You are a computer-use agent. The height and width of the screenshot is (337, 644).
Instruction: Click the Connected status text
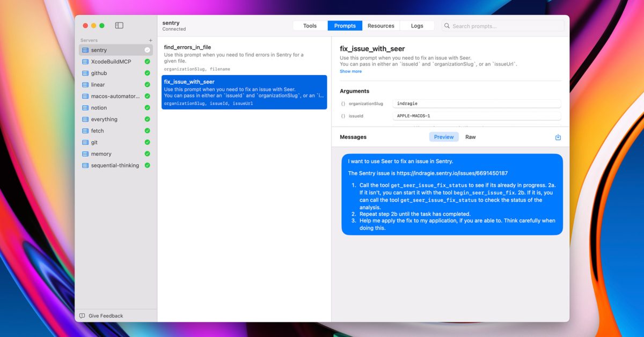[x=174, y=29]
